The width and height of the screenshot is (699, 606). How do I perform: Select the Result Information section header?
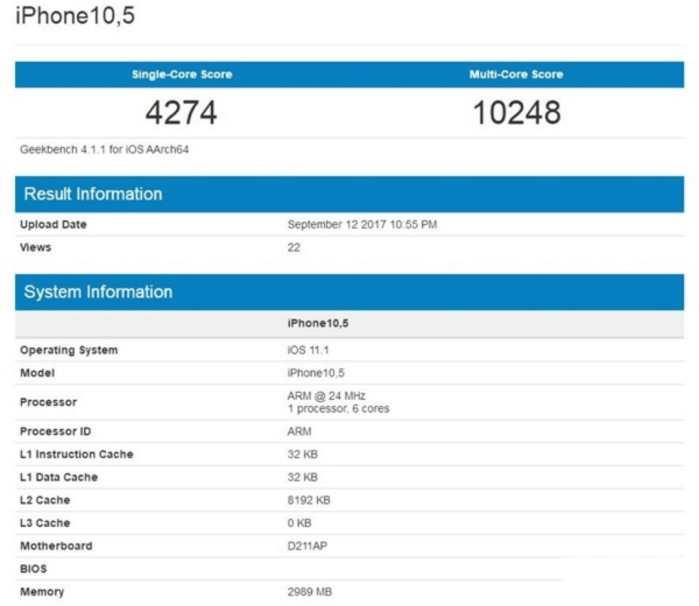click(x=93, y=194)
